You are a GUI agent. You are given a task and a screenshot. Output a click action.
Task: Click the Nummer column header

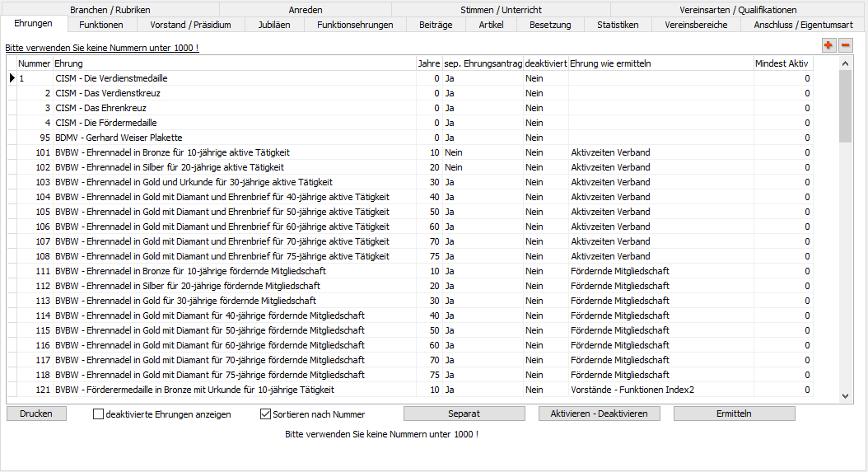pyautogui.click(x=35, y=63)
